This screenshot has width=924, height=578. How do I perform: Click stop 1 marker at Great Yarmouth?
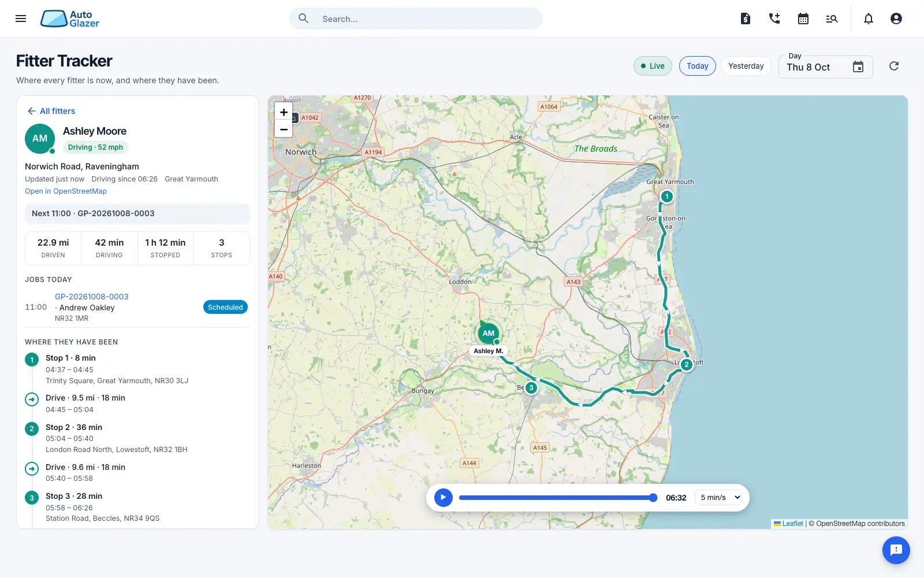tap(666, 197)
